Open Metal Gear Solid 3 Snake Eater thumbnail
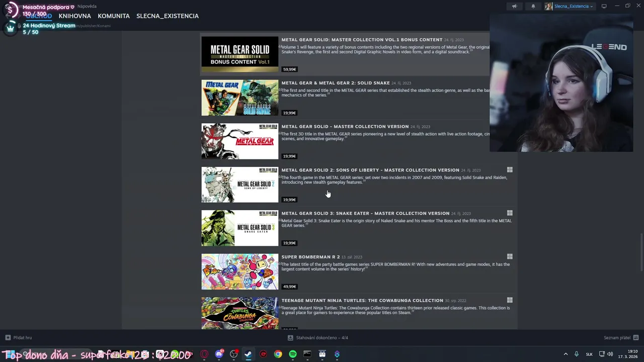 [x=239, y=228]
